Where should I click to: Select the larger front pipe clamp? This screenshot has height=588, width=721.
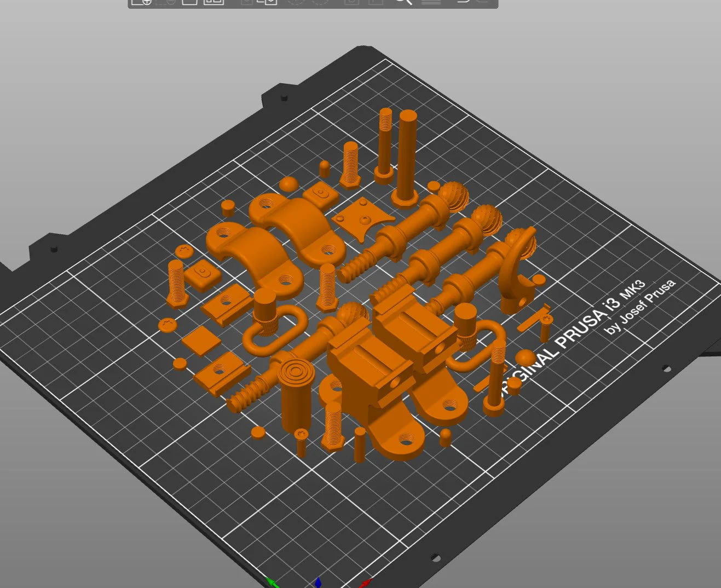pyautogui.click(x=254, y=260)
